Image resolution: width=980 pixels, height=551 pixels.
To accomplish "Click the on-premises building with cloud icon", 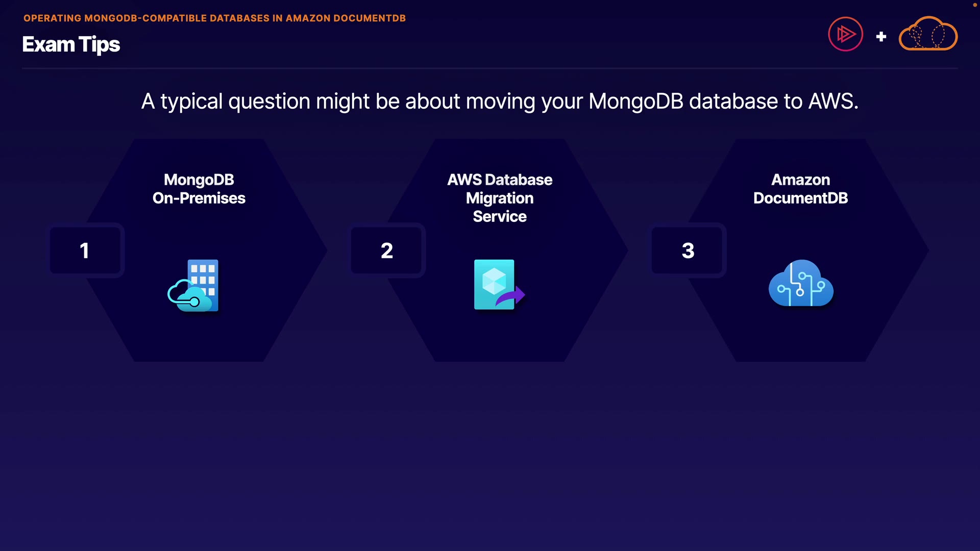I will tap(193, 286).
